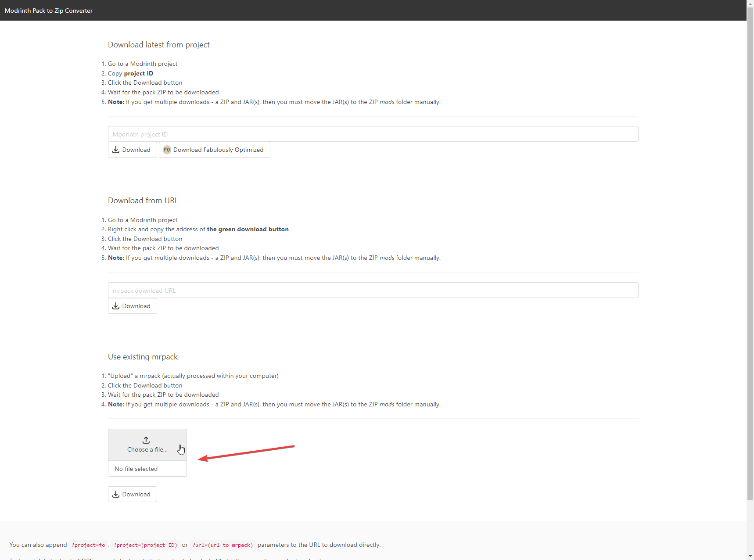
Task: Open the Modrinth Pack to Zip Converter title
Action: tap(49, 11)
